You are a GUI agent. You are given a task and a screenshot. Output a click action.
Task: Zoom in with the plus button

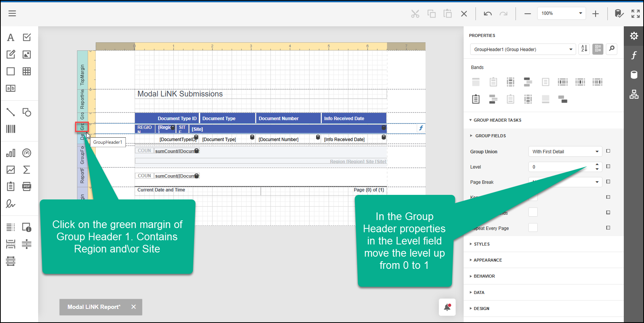pyautogui.click(x=596, y=14)
